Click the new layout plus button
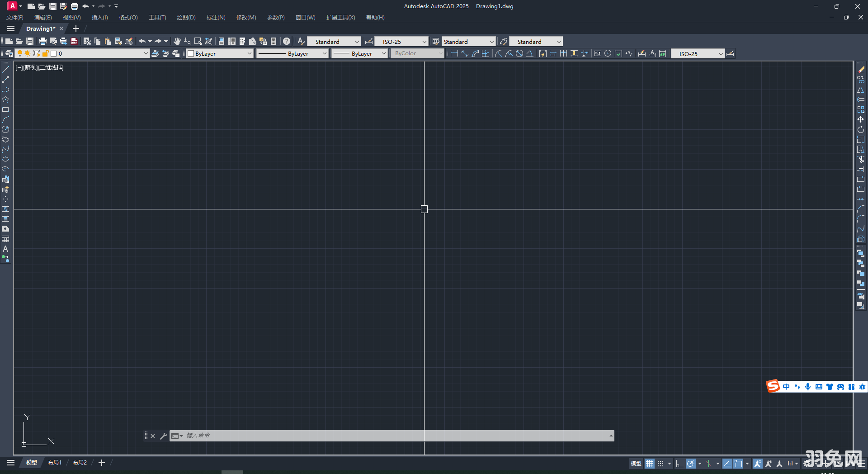The width and height of the screenshot is (868, 474). (101, 463)
